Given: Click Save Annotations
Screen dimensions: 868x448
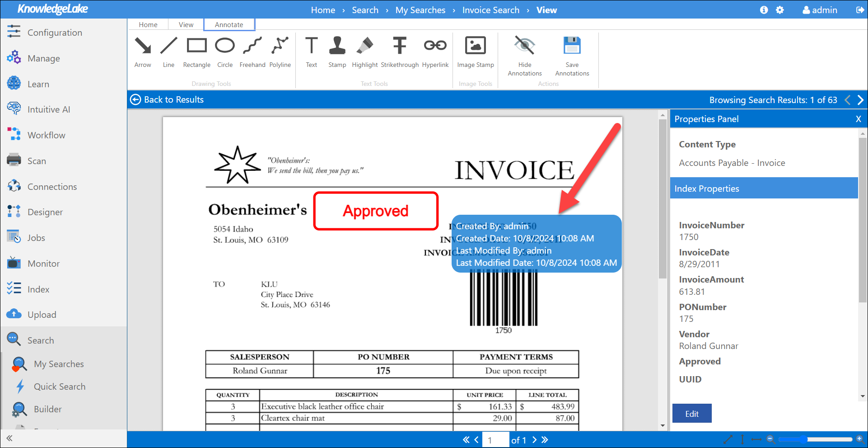Looking at the screenshot, I should click(572, 56).
